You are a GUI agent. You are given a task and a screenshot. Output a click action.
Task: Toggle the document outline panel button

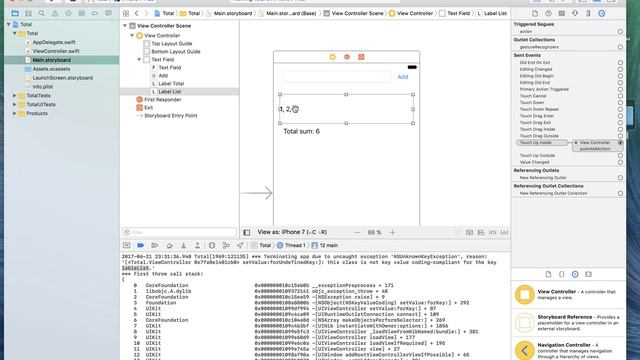247,233
